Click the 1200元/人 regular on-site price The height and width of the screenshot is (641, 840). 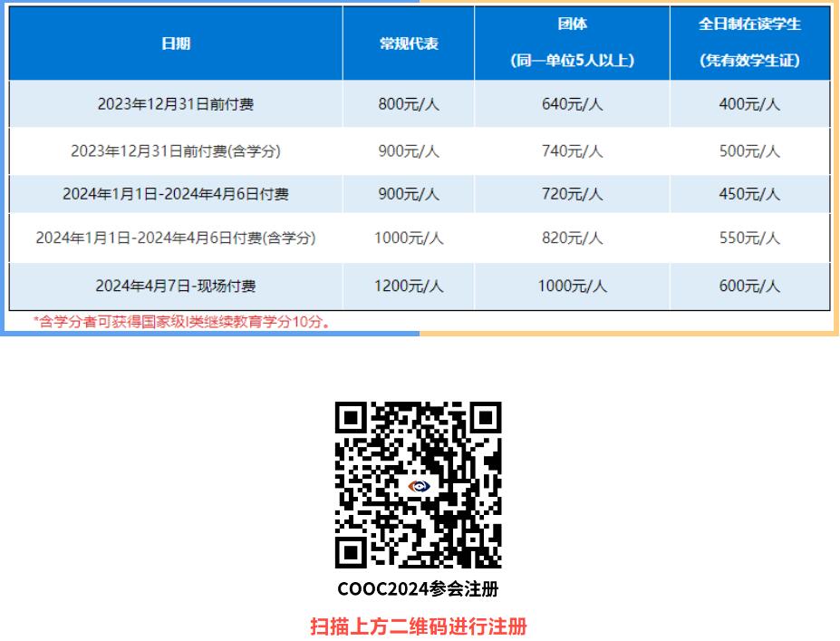click(x=408, y=287)
